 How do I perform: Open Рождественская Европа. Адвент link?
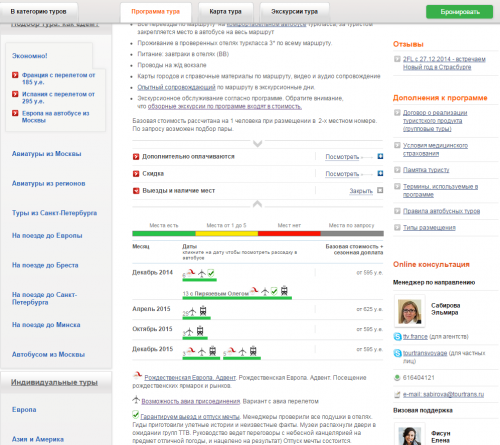[x=190, y=378]
